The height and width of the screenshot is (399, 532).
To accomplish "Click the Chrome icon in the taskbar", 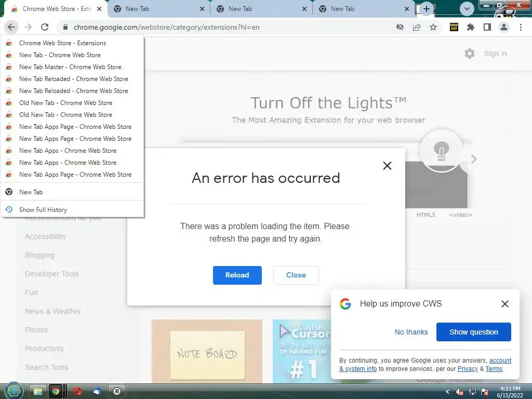I will coord(56,392).
